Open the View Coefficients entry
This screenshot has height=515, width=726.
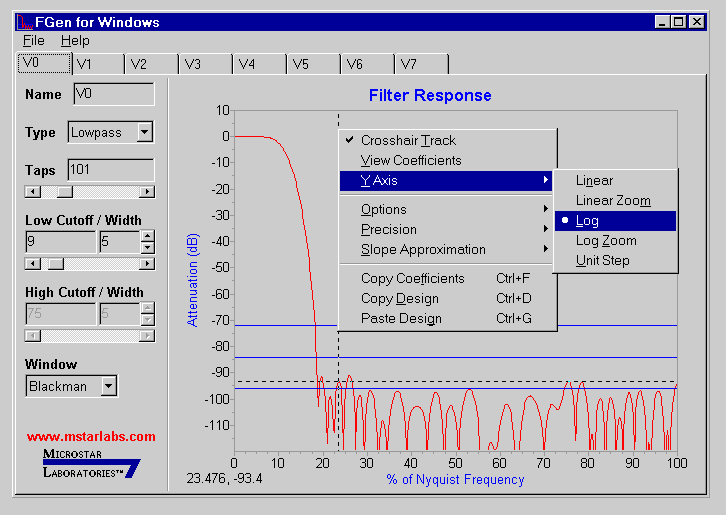tap(447, 161)
